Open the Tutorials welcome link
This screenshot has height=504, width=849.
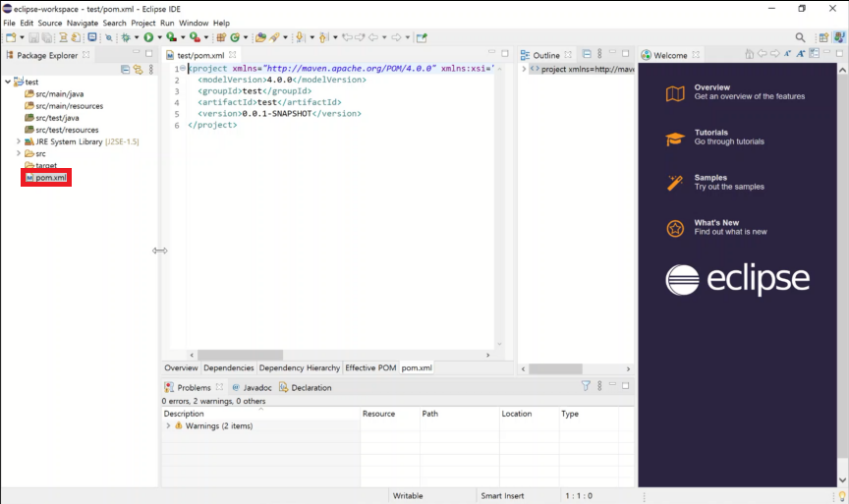[714, 137]
